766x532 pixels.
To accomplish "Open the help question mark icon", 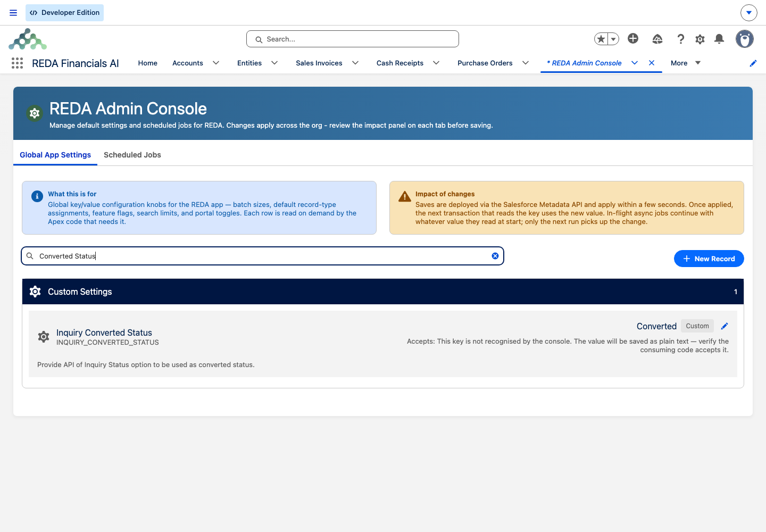I will [x=680, y=39].
